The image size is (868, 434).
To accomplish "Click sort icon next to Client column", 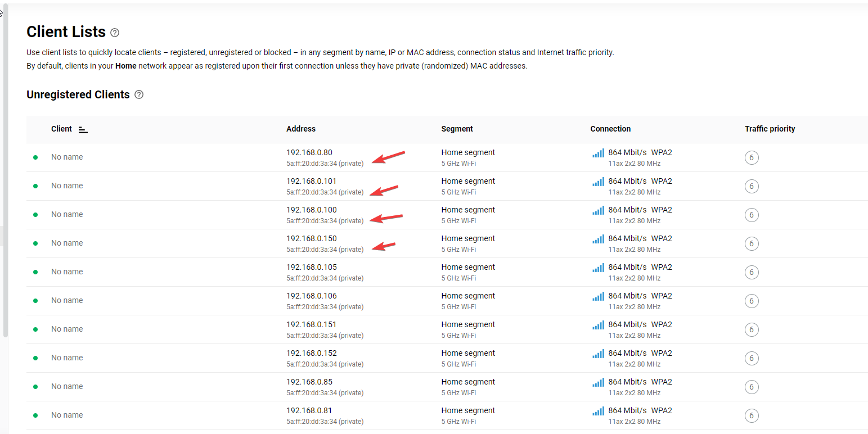I will coord(83,129).
